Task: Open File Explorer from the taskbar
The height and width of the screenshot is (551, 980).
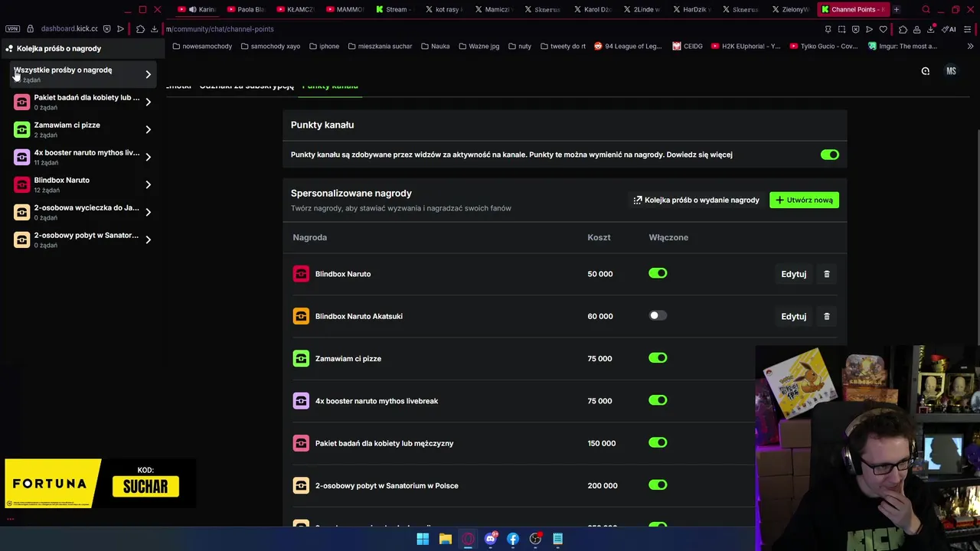Action: [x=445, y=539]
